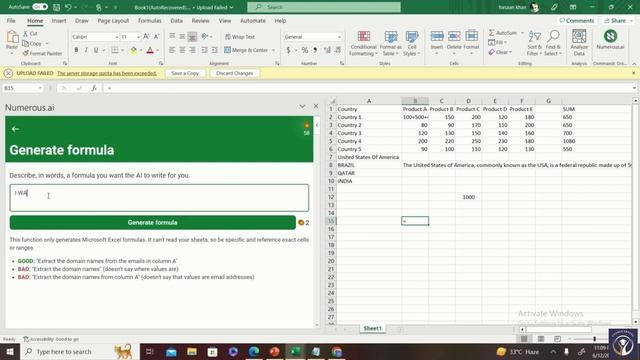Click the Undo icon

pyautogui.click(x=68, y=7)
